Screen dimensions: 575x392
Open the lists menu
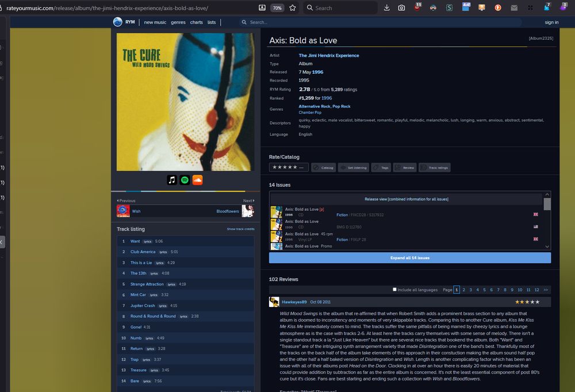[212, 22]
